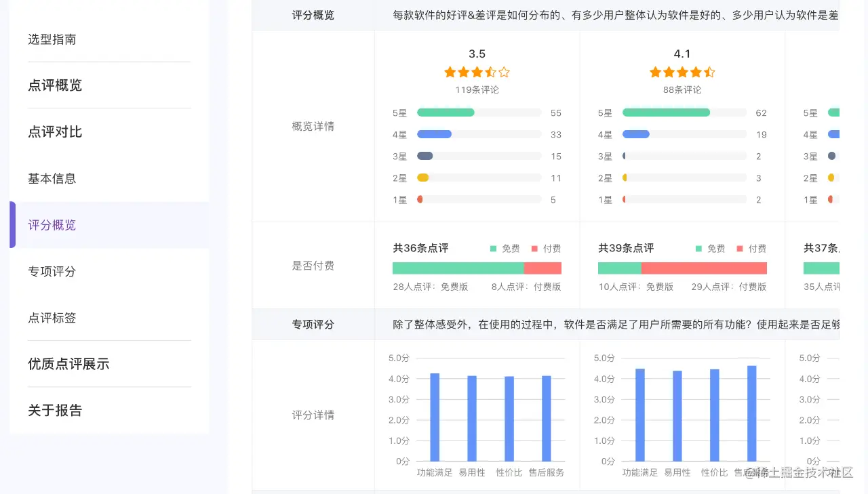This screenshot has width=868, height=494.
Task: Click the score value 3.5
Action: click(477, 54)
